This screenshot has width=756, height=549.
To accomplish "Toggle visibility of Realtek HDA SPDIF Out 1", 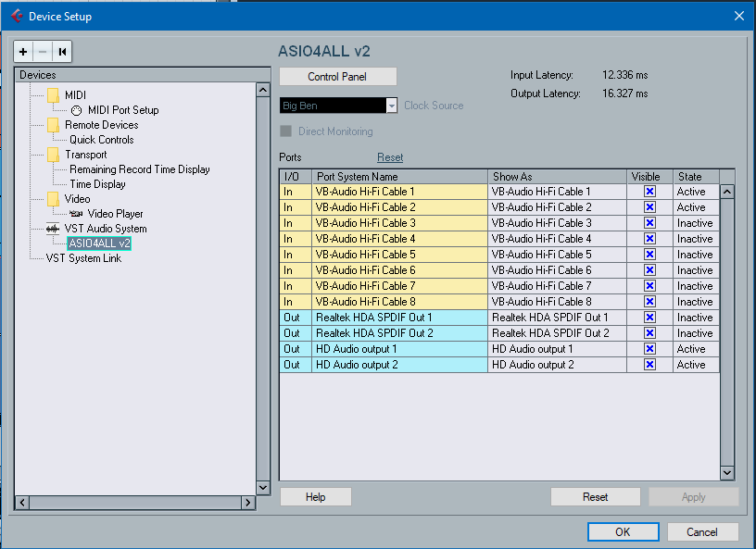I will tap(649, 318).
